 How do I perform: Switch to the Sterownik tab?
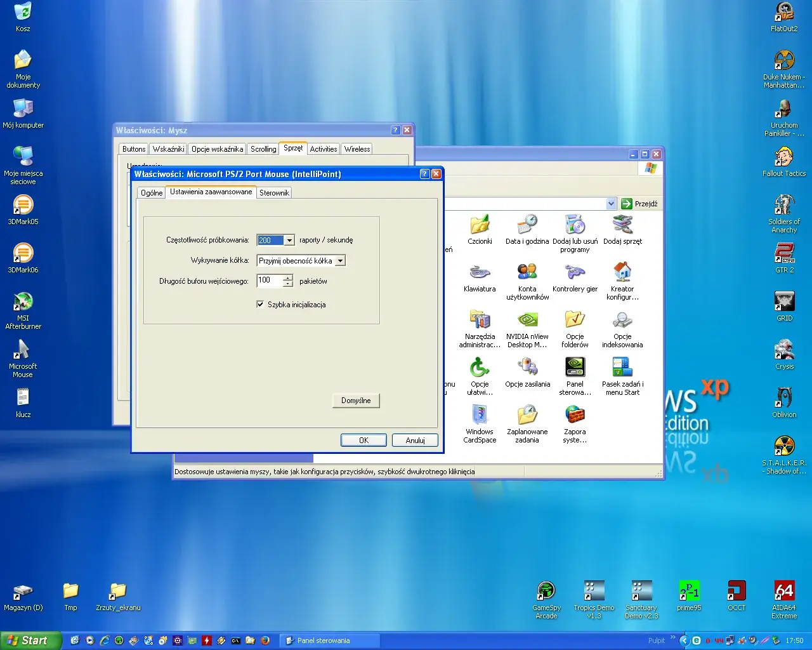pyautogui.click(x=274, y=192)
